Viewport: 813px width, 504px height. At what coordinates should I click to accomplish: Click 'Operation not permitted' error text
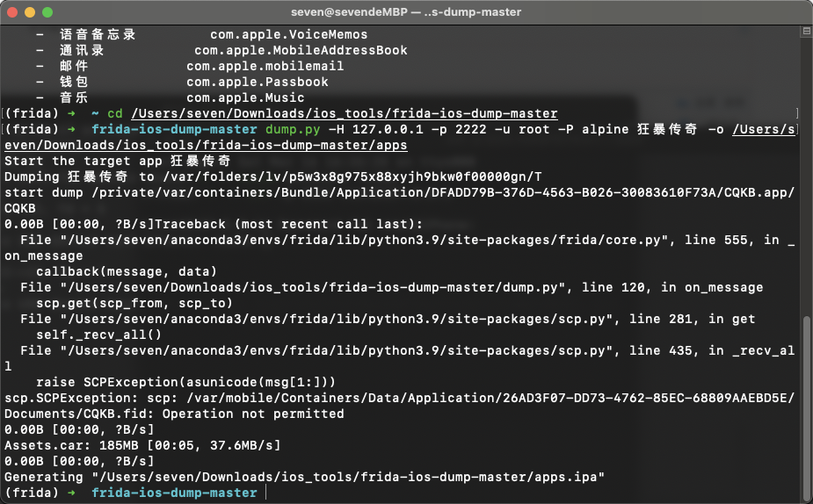point(253,414)
